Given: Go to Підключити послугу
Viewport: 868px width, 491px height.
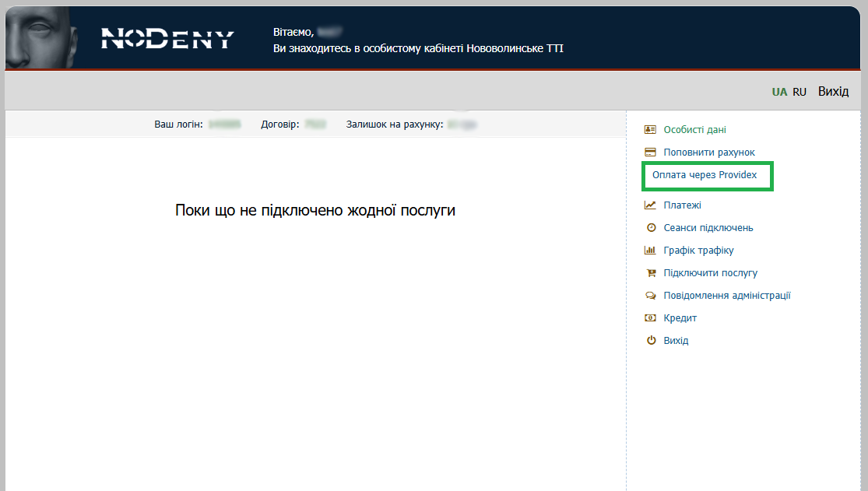Looking at the screenshot, I should click(710, 273).
